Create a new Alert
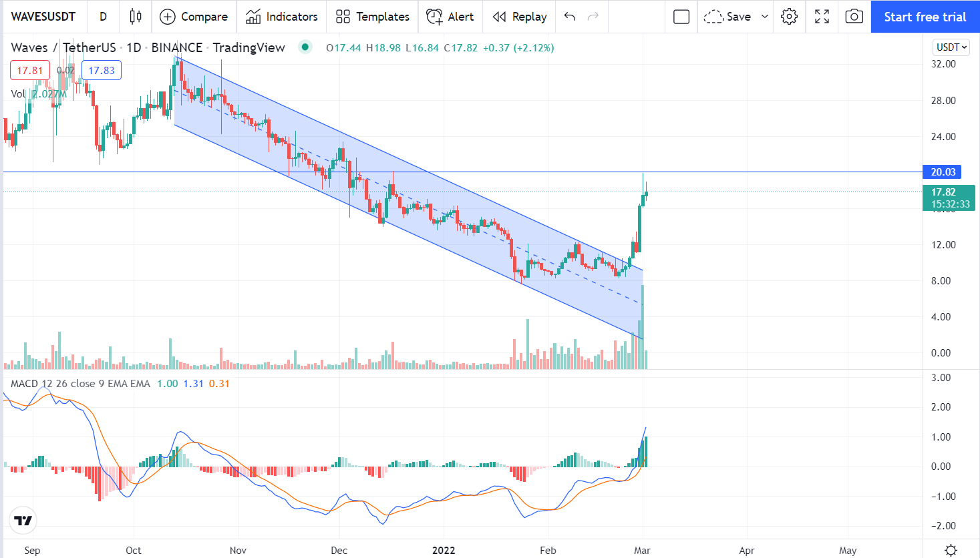980x558 pixels. 450,17
